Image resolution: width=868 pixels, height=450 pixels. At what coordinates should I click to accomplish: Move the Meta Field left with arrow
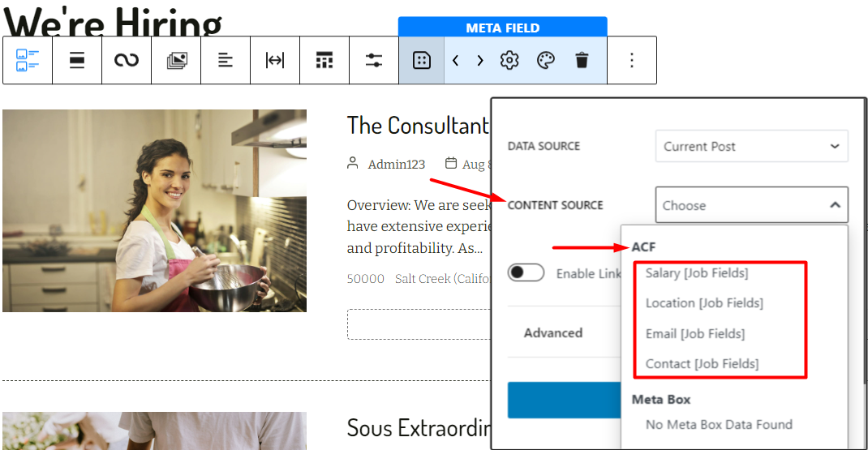[456, 60]
